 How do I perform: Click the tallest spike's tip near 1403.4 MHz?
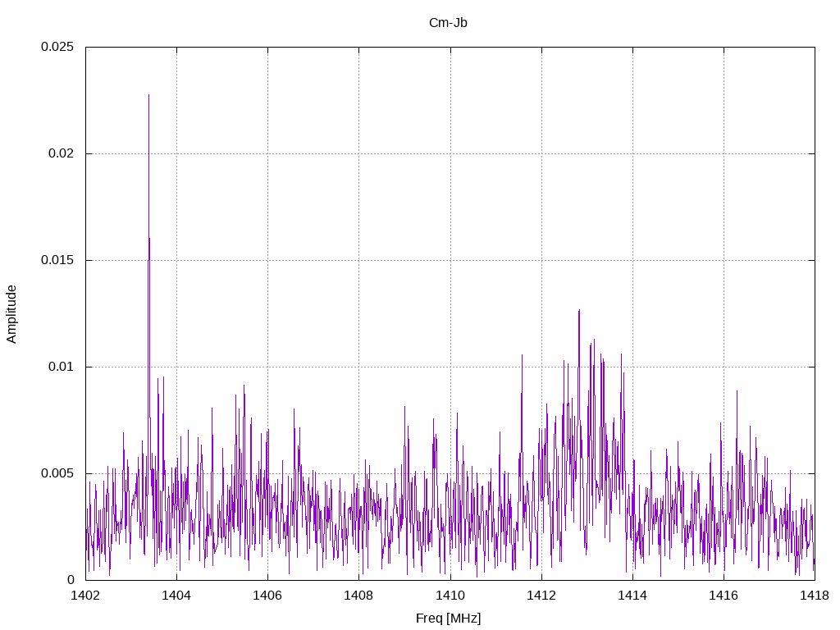[149, 95]
